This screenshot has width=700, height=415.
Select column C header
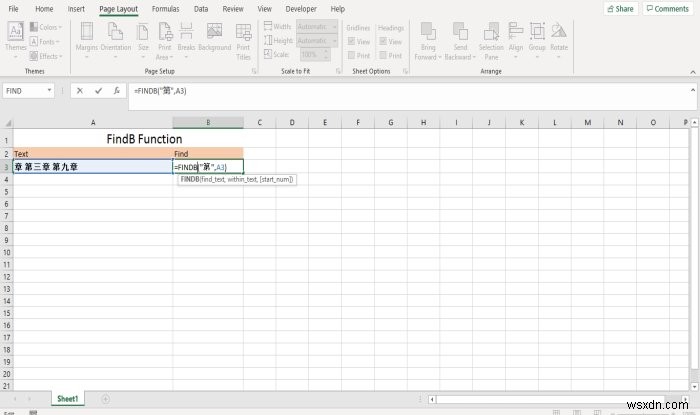click(x=259, y=123)
